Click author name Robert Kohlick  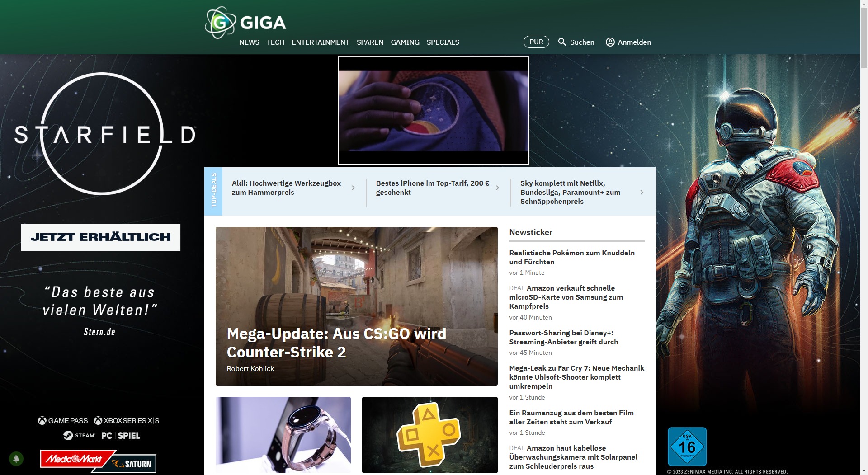250,369
